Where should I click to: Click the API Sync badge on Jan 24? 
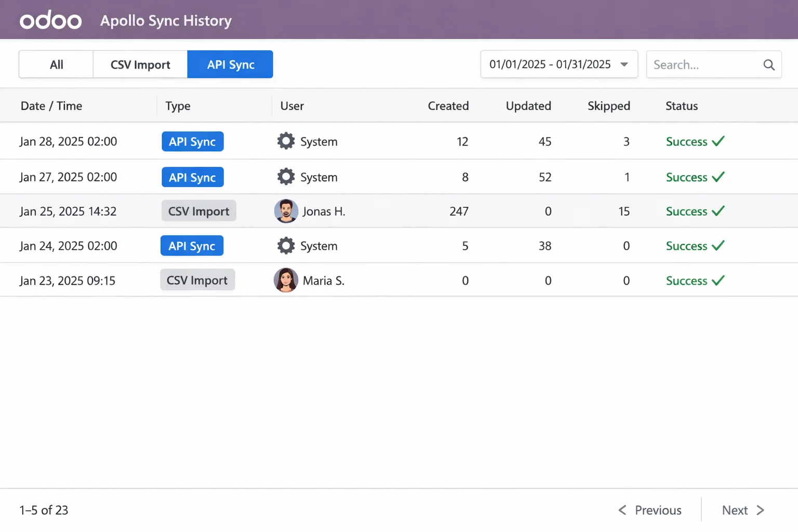tap(192, 246)
